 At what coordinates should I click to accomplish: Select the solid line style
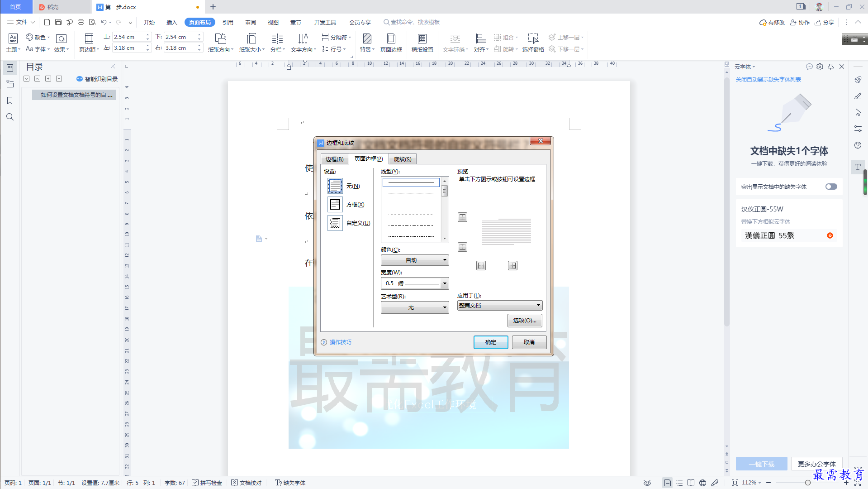tap(411, 182)
